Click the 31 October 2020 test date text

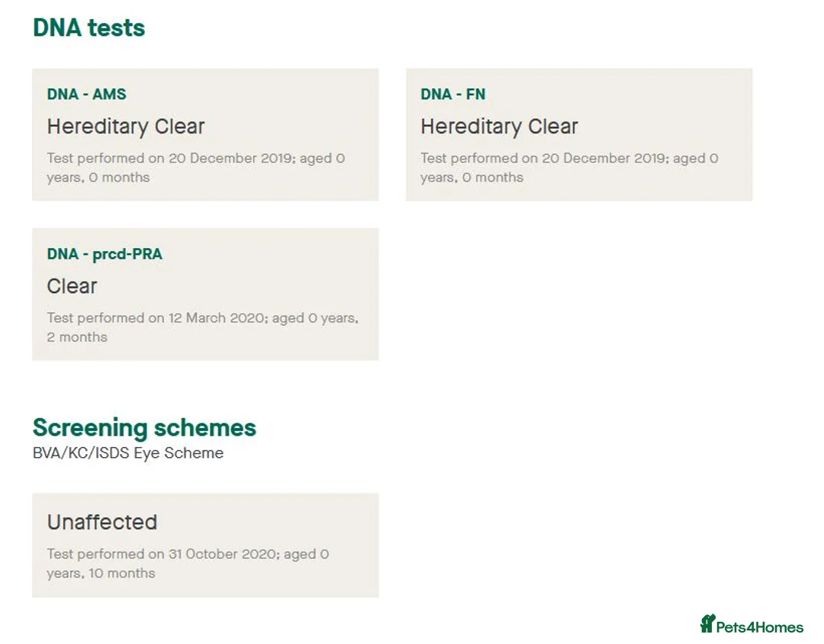point(188,563)
